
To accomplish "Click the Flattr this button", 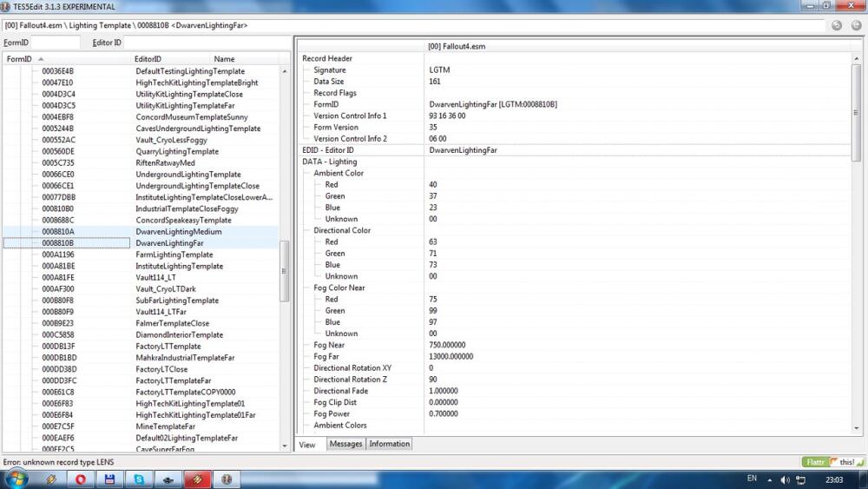I will pyautogui.click(x=833, y=462).
